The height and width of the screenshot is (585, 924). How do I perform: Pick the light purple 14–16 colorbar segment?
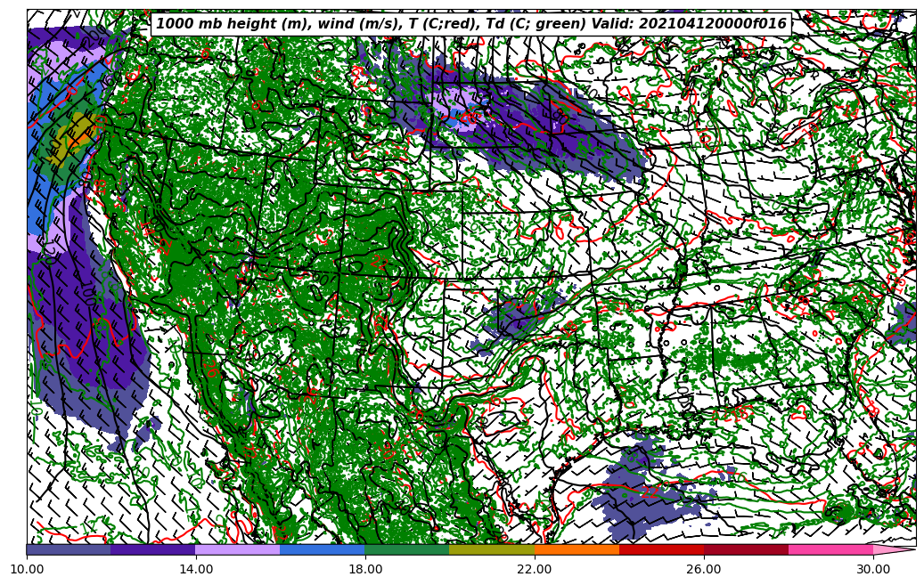click(238, 550)
